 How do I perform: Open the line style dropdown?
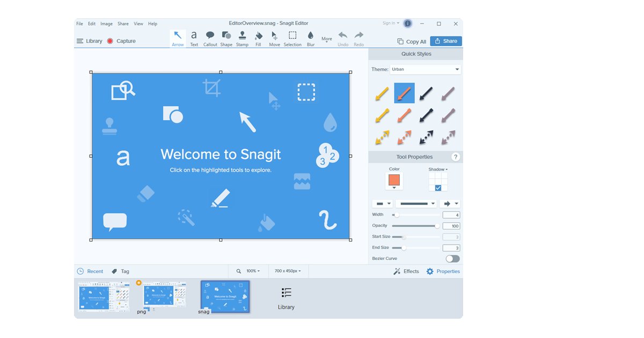click(x=416, y=204)
